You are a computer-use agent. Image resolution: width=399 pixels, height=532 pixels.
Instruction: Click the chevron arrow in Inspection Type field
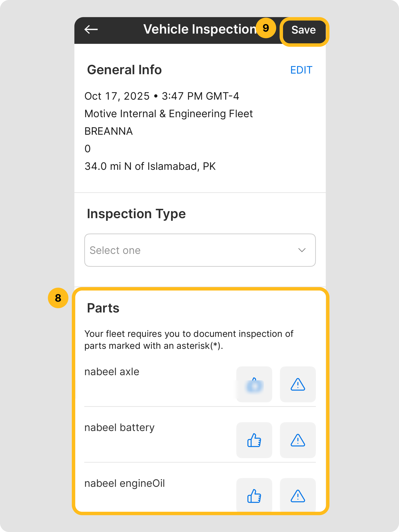click(x=302, y=250)
